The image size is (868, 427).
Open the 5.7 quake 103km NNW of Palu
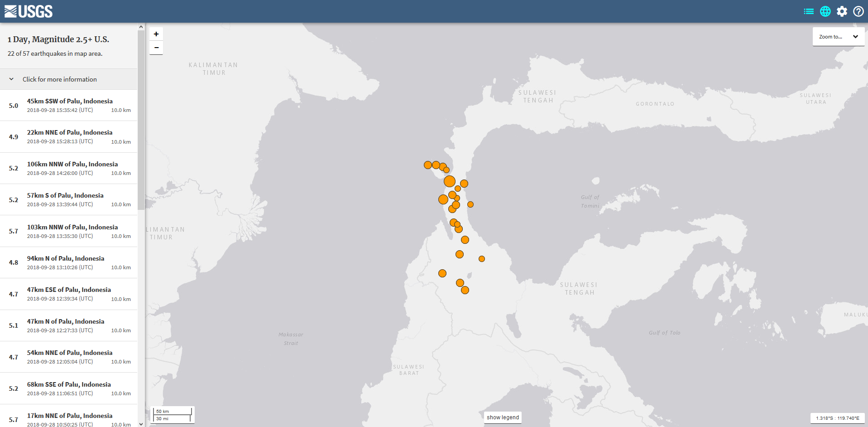tap(69, 231)
